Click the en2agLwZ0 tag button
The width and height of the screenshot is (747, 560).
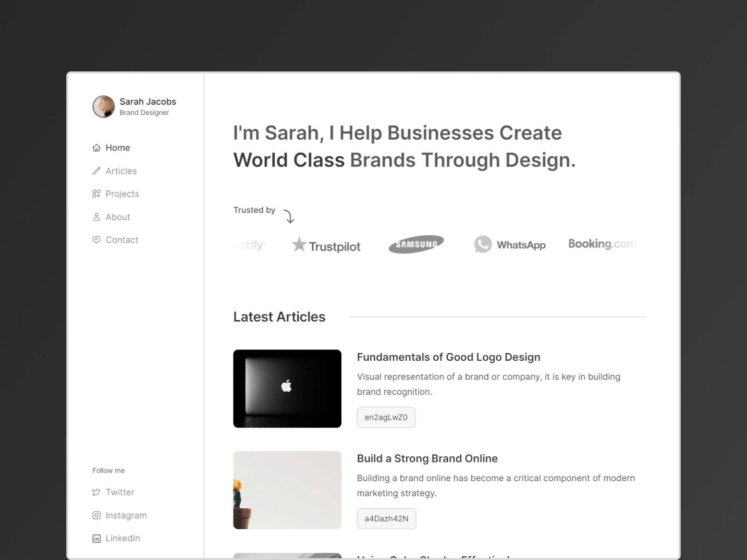pos(386,417)
